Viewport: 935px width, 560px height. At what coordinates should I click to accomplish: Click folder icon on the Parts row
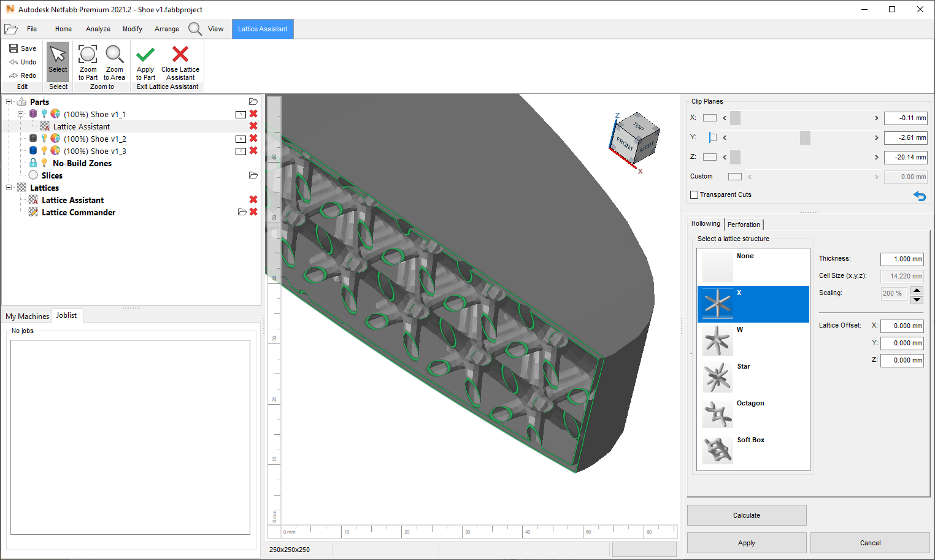coord(253,101)
